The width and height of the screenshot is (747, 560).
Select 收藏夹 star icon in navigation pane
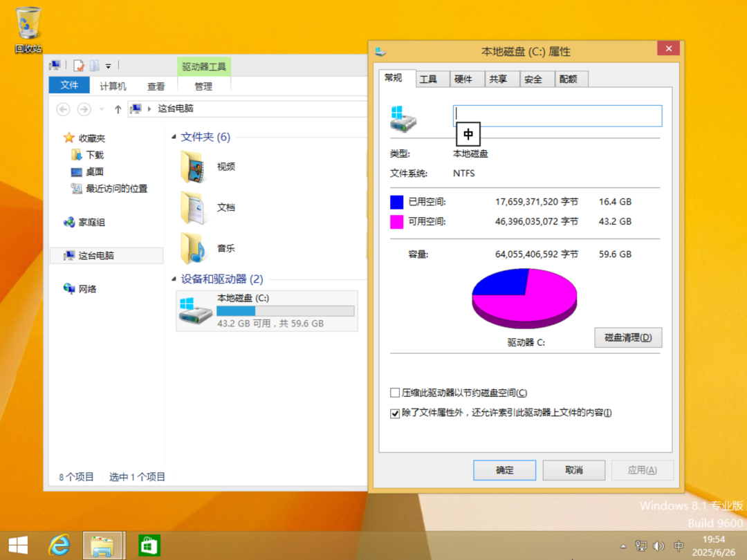pos(69,138)
